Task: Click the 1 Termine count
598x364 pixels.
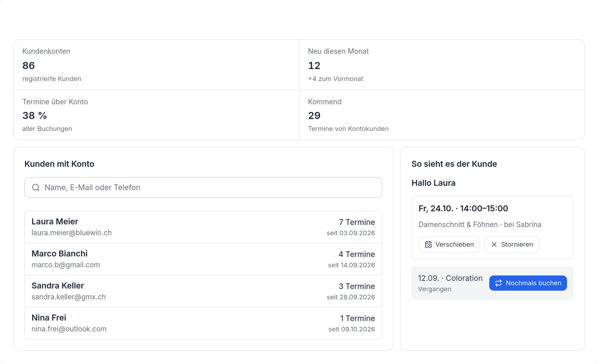Action: pyautogui.click(x=358, y=318)
